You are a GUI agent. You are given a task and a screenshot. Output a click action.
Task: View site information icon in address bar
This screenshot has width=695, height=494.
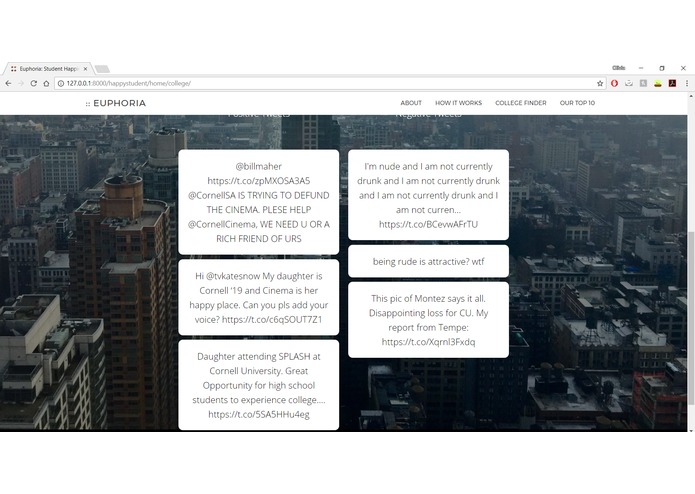pyautogui.click(x=61, y=83)
